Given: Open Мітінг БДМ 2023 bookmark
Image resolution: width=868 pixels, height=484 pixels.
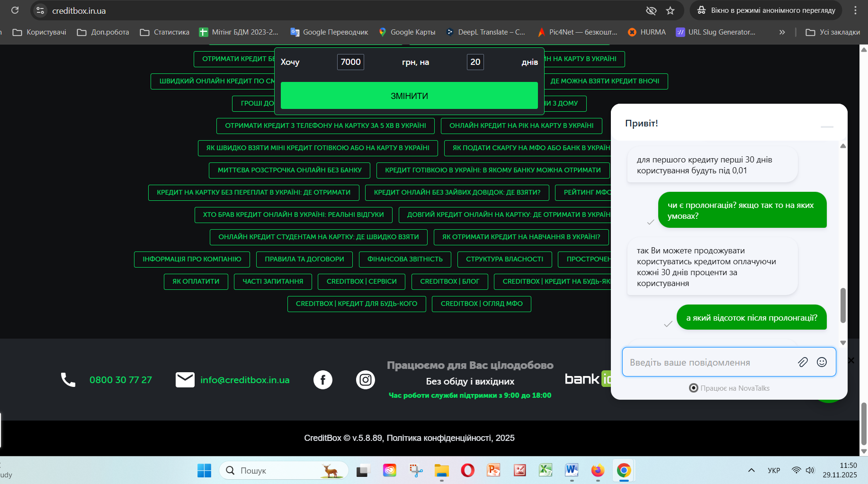Looking at the screenshot, I should (x=239, y=32).
